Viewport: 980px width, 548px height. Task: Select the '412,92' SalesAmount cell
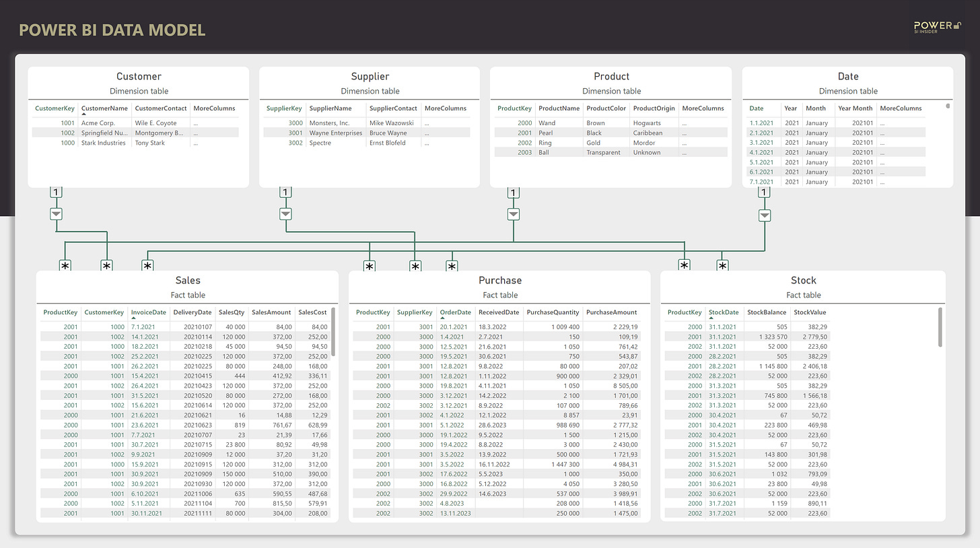coord(283,376)
